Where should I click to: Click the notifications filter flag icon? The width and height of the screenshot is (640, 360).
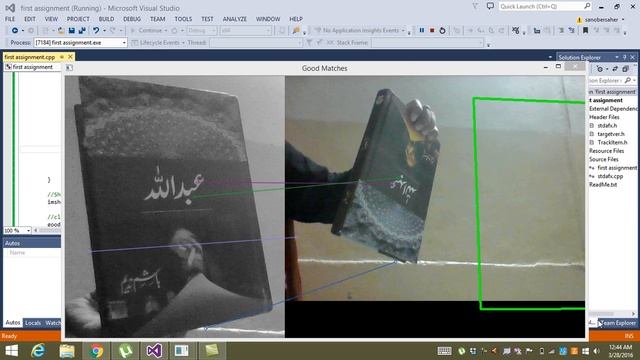click(475, 6)
